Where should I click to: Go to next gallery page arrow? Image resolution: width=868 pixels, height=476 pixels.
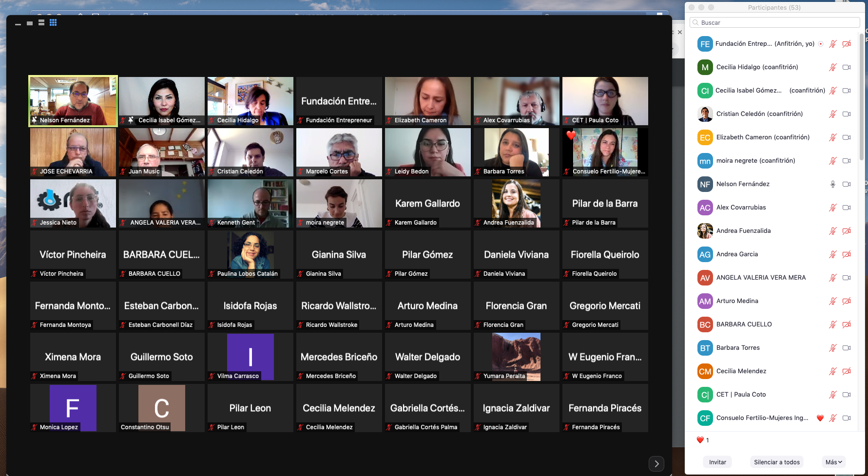click(656, 464)
